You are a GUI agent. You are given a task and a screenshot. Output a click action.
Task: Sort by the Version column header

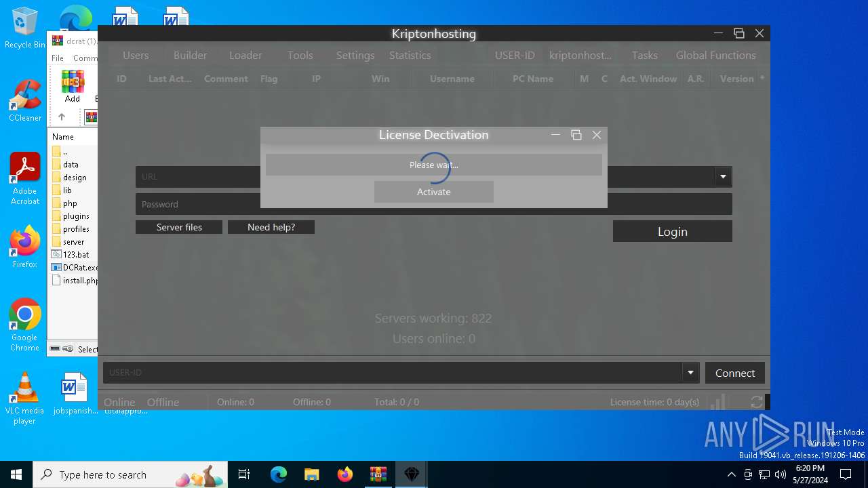click(737, 79)
